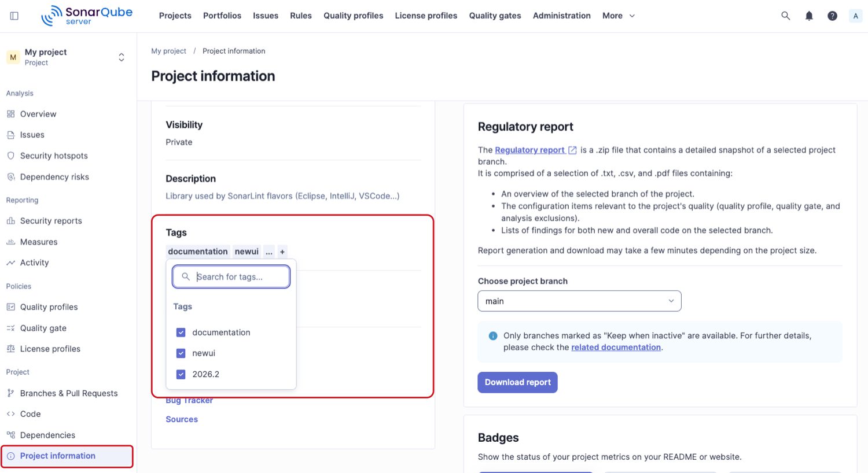This screenshot has width=868, height=473.
Task: Go to Branches & Pull Requests
Action: pyautogui.click(x=68, y=393)
